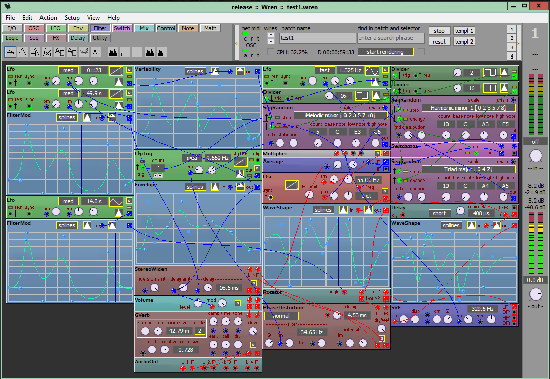550x379 pixels.
Task: Click orange collapse arrow left of the patch info
Action: pos(236,44)
